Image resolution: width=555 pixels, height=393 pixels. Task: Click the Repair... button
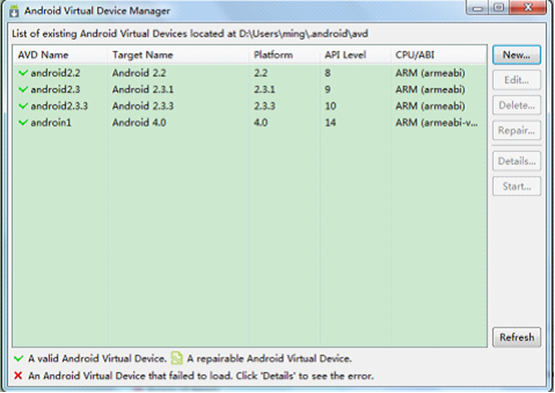click(x=516, y=131)
